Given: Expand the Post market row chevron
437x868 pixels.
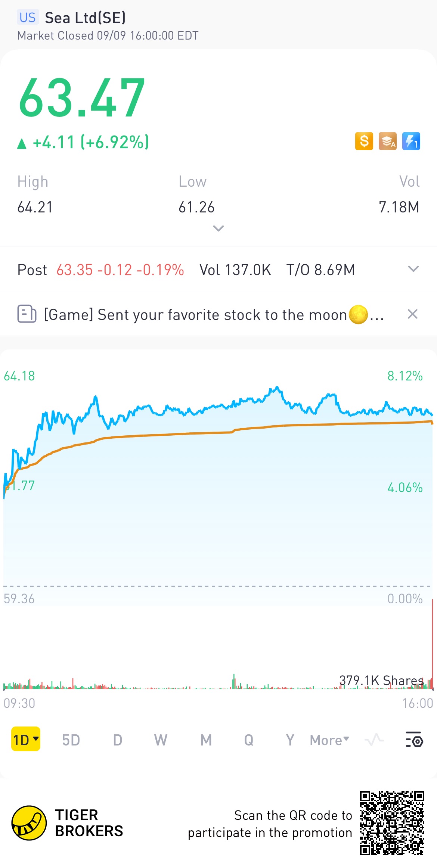Looking at the screenshot, I should tap(413, 269).
